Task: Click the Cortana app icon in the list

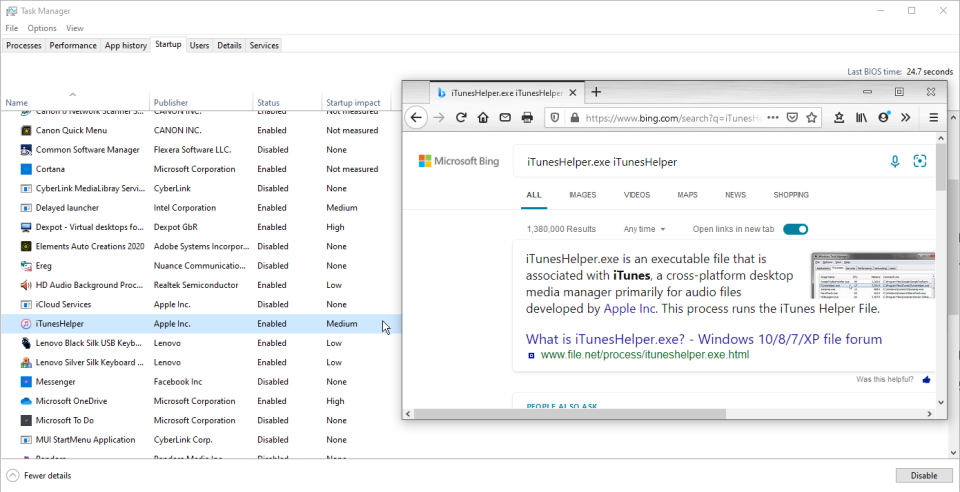Action: coord(26,169)
